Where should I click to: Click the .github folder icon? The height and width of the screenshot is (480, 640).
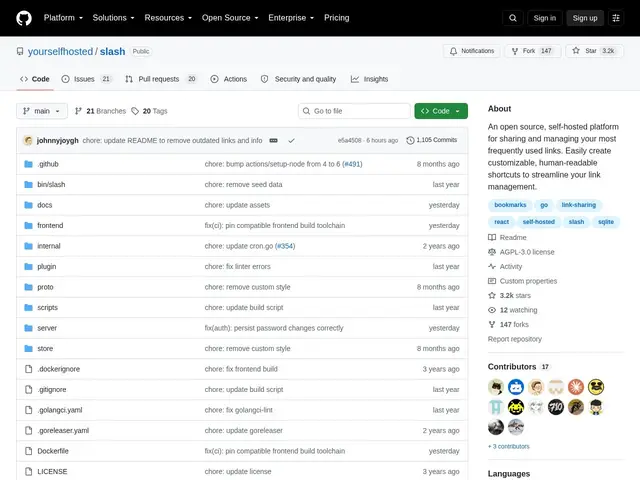pyautogui.click(x=28, y=164)
